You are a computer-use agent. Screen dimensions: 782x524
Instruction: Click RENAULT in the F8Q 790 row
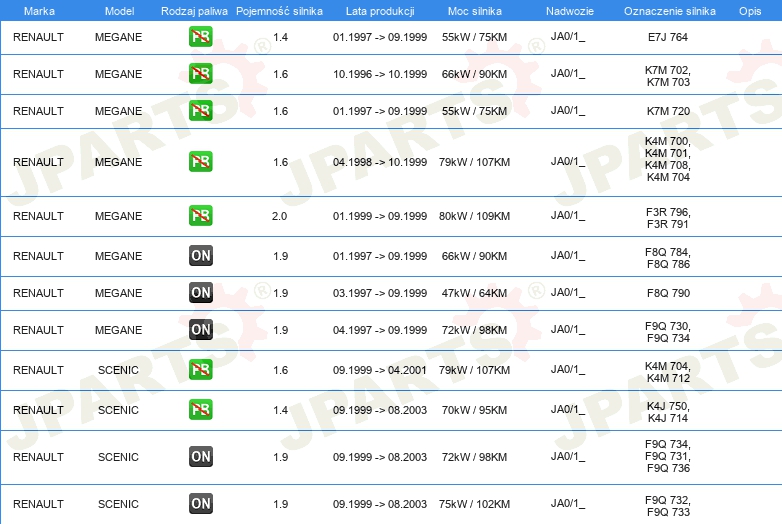38,293
